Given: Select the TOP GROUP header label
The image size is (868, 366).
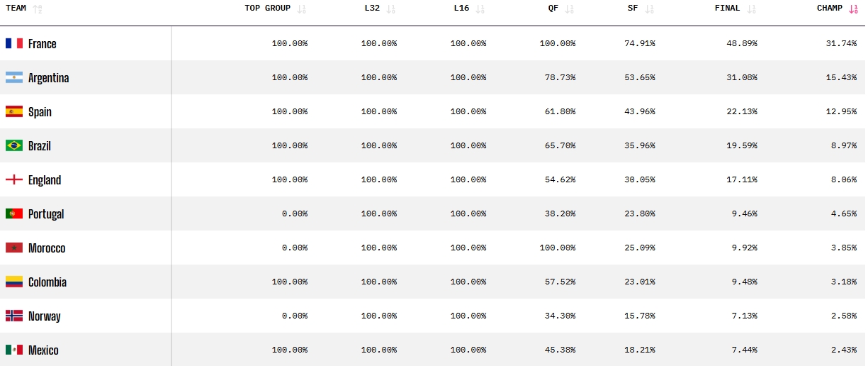Looking at the screenshot, I should (268, 9).
